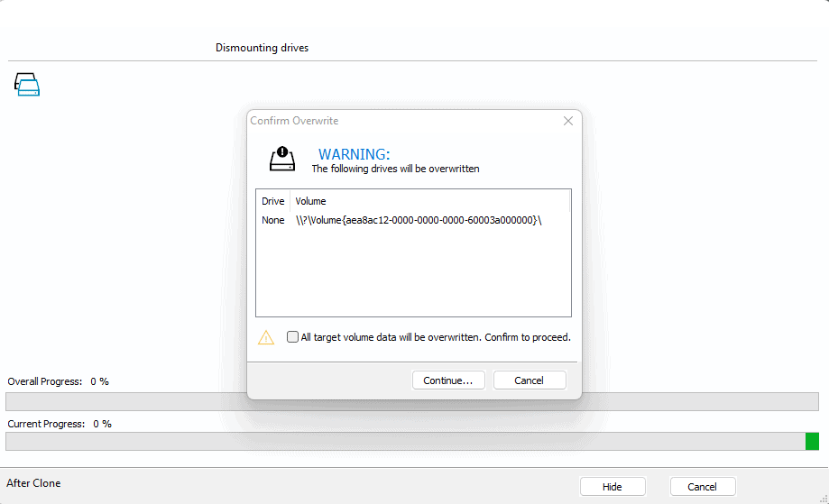Click 'The following drives will be overwritten' text

[x=395, y=170]
